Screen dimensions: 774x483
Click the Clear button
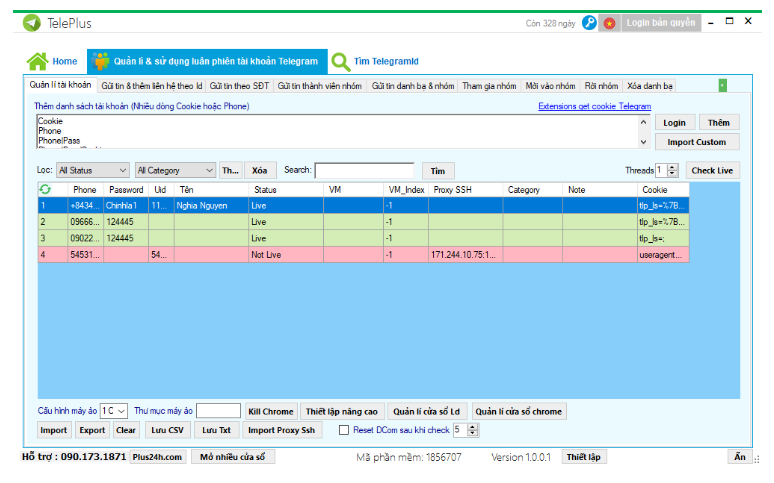click(x=126, y=430)
